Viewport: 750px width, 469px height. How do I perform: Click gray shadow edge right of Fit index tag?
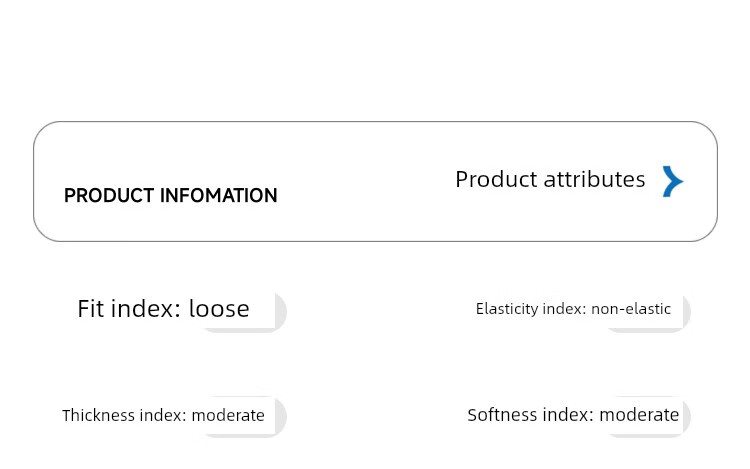[x=281, y=312]
